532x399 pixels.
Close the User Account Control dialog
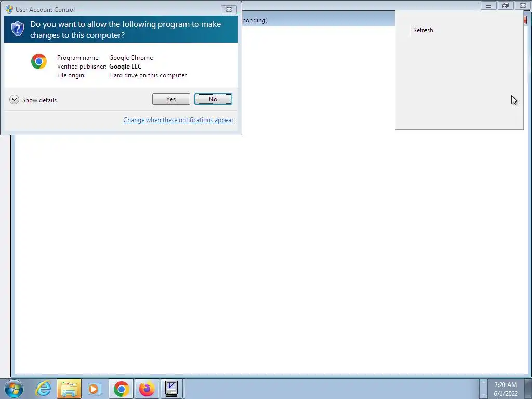tap(229, 9)
